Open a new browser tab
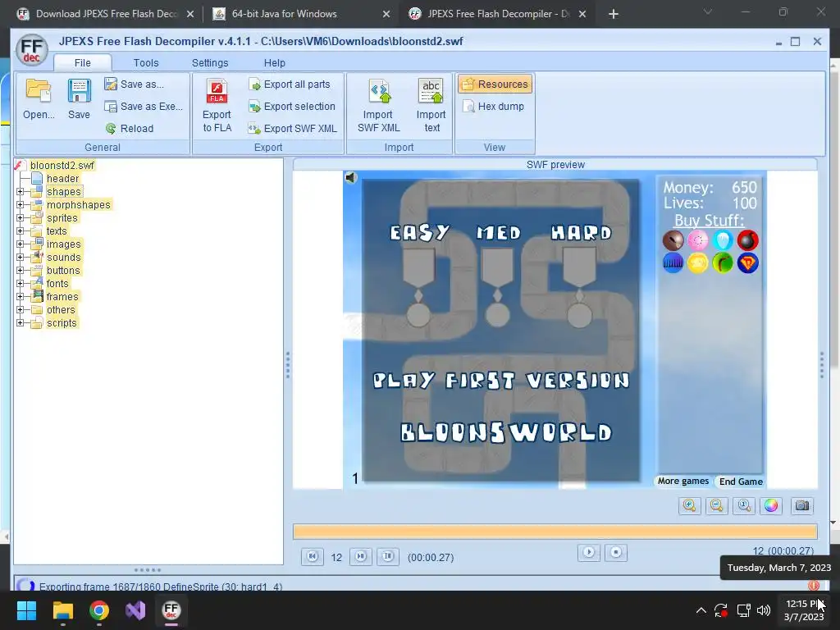The height and width of the screenshot is (630, 840). pyautogui.click(x=614, y=14)
